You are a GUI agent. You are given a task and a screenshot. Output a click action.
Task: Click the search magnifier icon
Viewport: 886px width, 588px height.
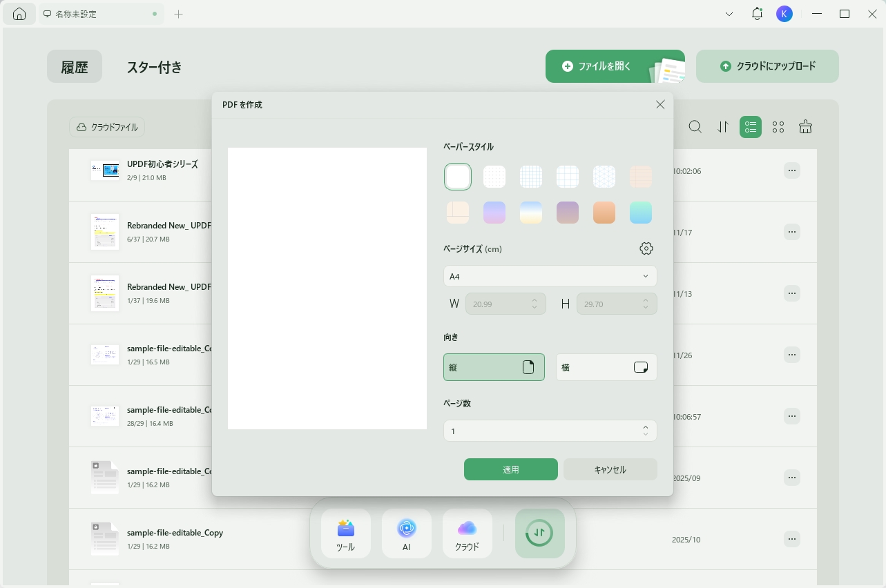tap(695, 127)
